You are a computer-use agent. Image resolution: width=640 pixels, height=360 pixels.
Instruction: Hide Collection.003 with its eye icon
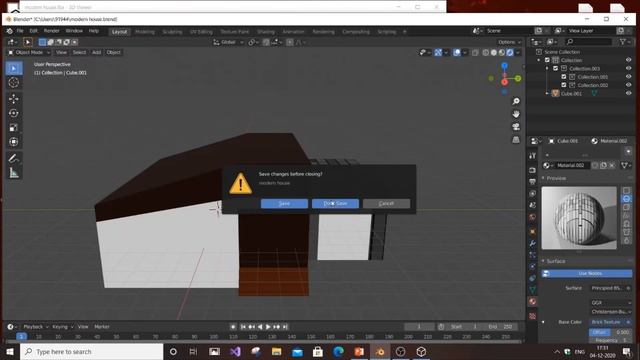[x=629, y=69]
